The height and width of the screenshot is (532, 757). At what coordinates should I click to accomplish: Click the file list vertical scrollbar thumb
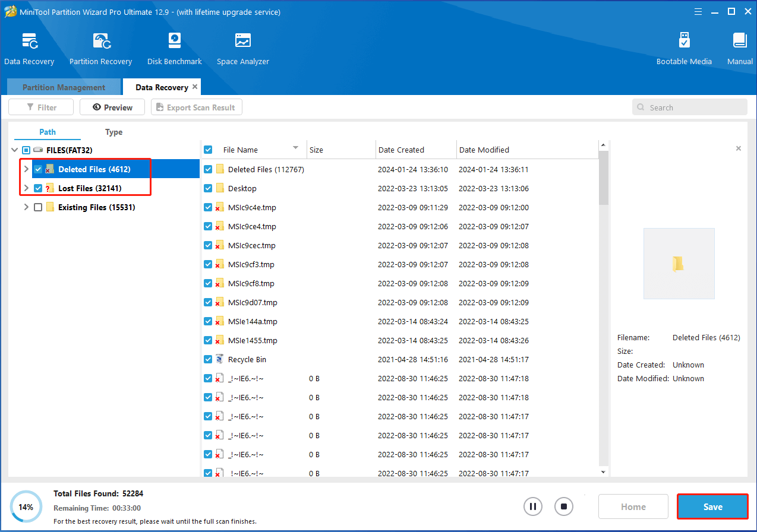(x=604, y=178)
